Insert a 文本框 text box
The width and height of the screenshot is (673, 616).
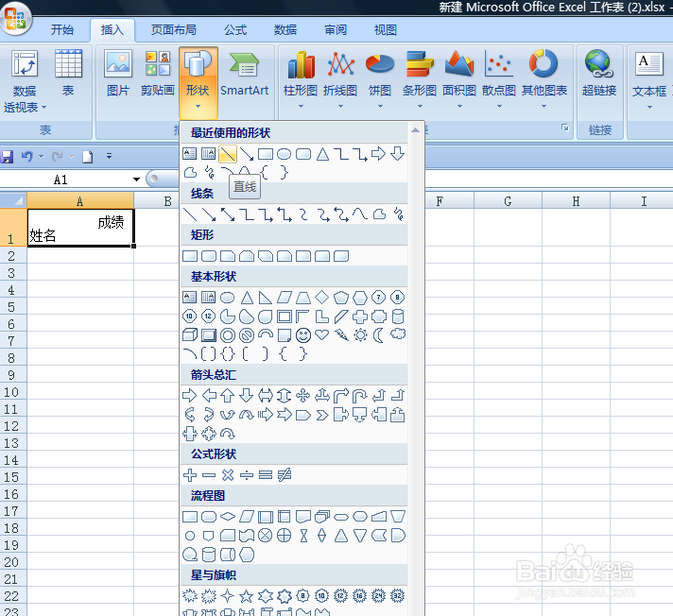coord(649,79)
